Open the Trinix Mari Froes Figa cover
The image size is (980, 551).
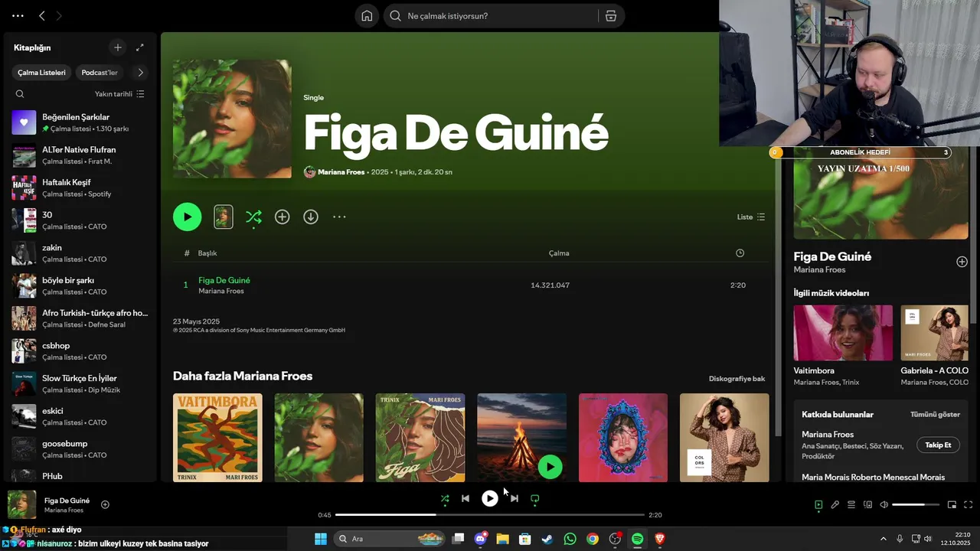420,438
